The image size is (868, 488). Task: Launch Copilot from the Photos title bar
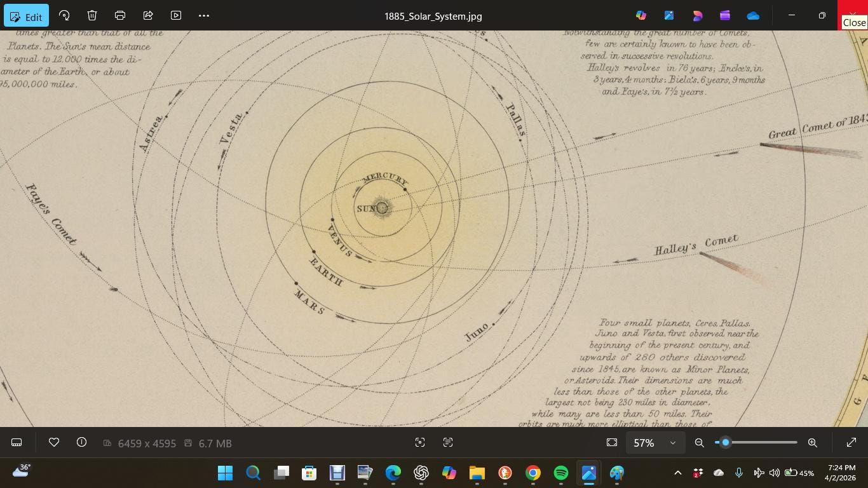point(641,15)
